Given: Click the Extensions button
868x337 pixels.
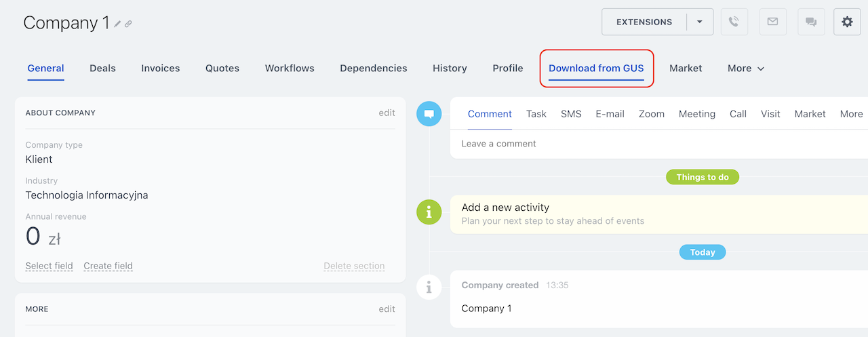Looking at the screenshot, I should coord(644,22).
